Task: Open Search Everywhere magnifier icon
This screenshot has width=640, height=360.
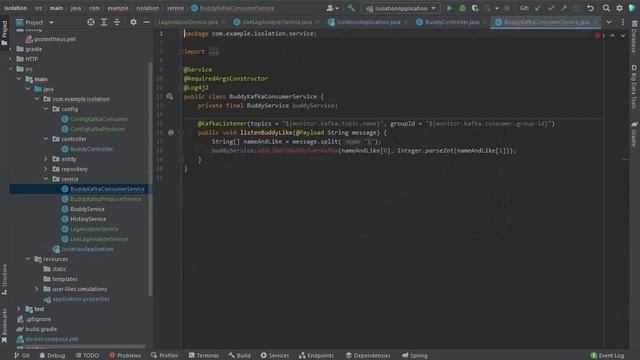Action: [606, 8]
